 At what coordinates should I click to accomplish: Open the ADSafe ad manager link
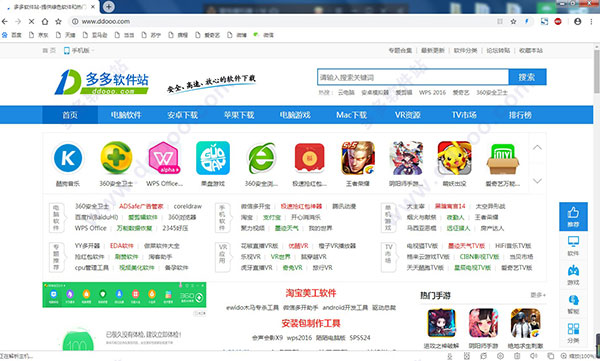tap(141, 206)
